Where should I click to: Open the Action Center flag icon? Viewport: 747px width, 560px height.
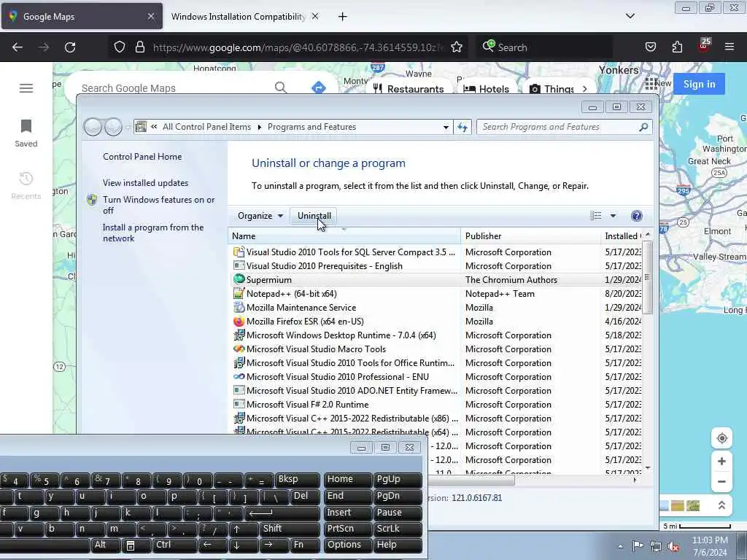coord(638,546)
